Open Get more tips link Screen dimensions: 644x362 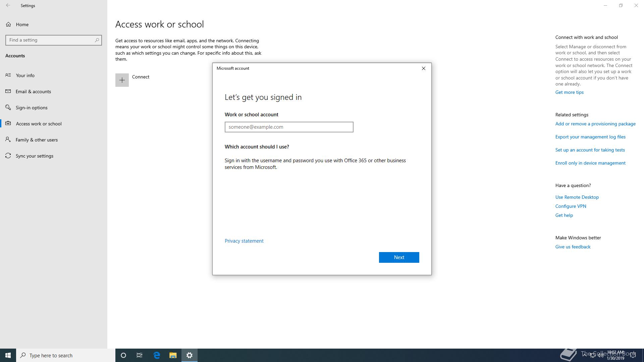pyautogui.click(x=569, y=92)
